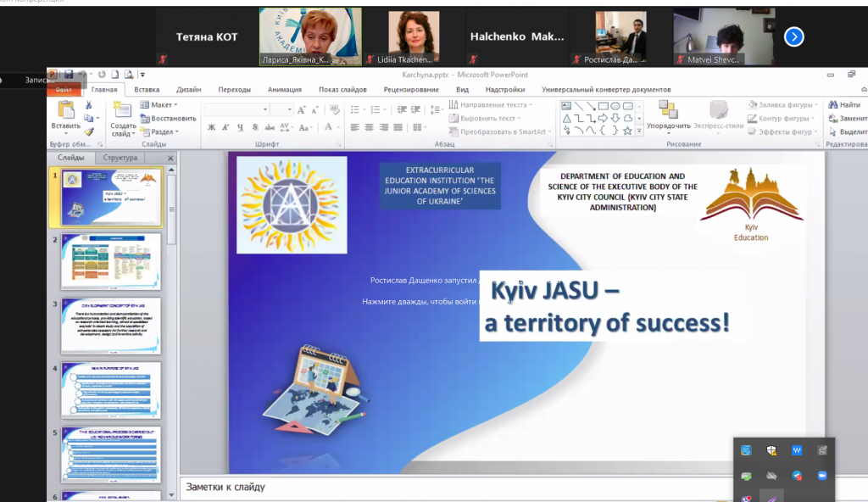Open Telegram tray icon
Image resolution: width=868 pixels, height=502 pixels.
point(797,476)
